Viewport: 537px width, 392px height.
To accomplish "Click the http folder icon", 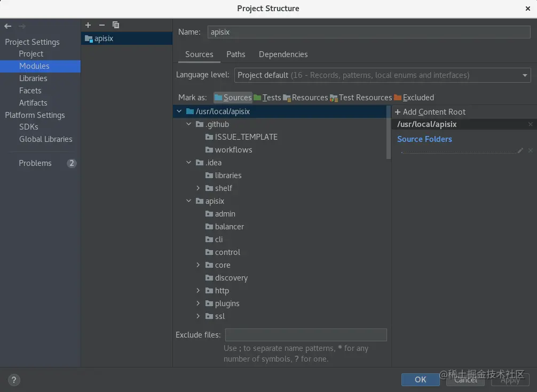I will (x=209, y=291).
